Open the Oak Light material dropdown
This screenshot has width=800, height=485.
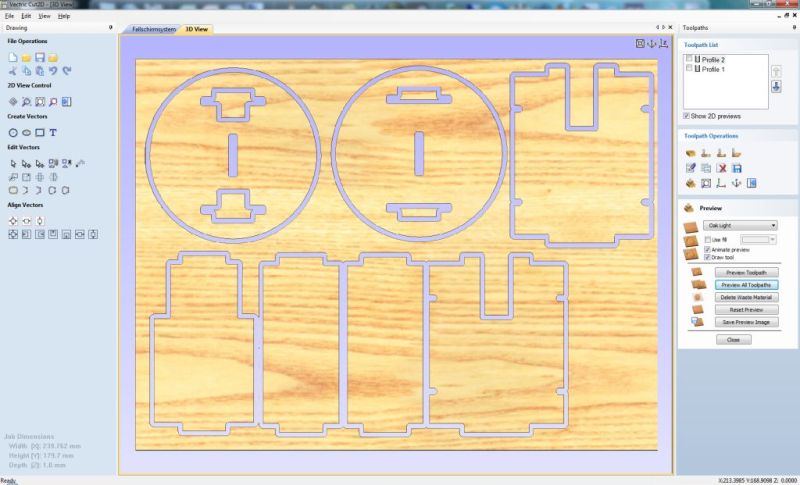(740, 226)
